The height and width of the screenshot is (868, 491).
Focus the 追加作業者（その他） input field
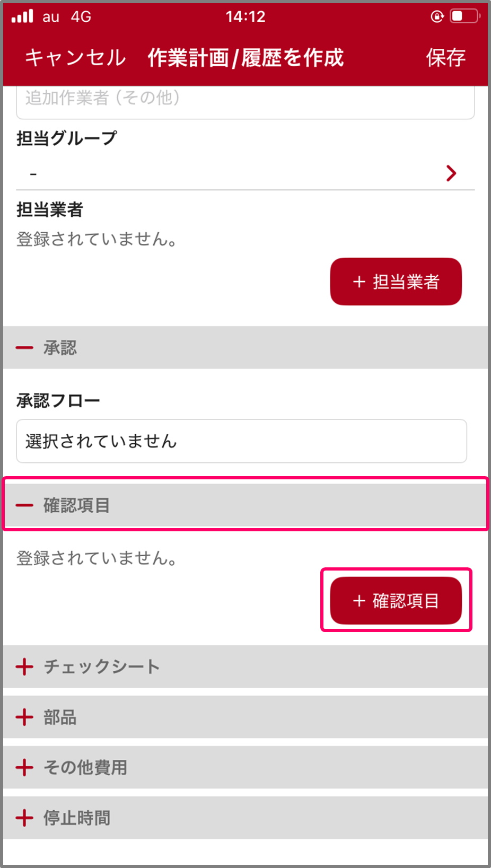click(x=245, y=101)
